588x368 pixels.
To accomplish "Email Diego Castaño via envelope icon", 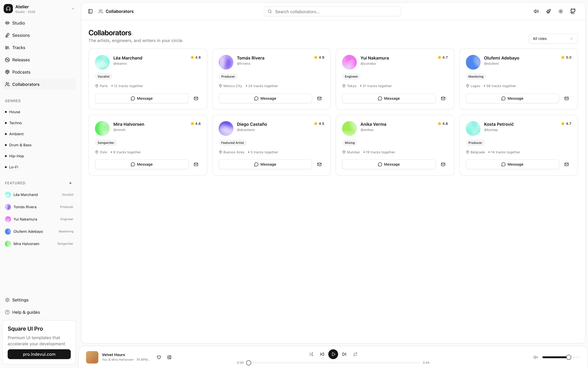I will 319,164.
